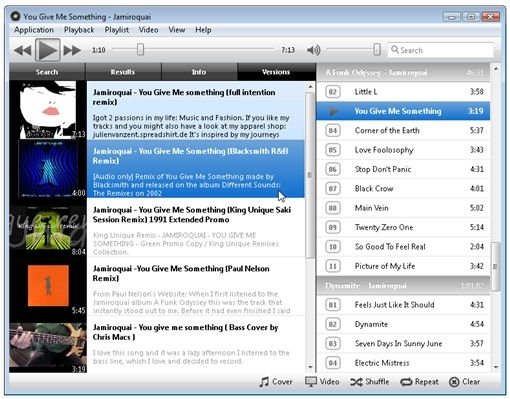Click the playlist scroll-up arrow
This screenshot has width=510, height=399.
click(x=496, y=69)
